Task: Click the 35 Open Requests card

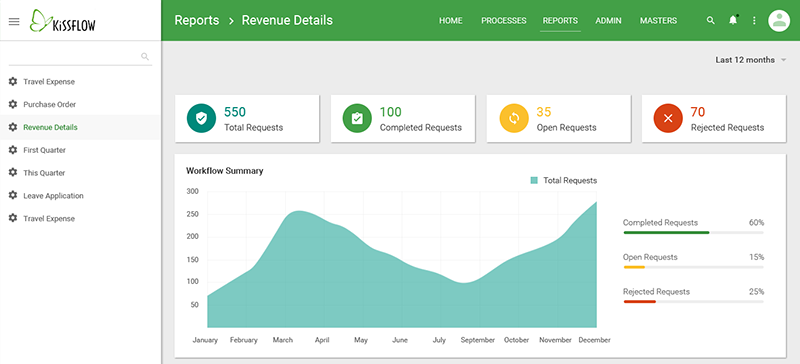Action: coord(559,118)
